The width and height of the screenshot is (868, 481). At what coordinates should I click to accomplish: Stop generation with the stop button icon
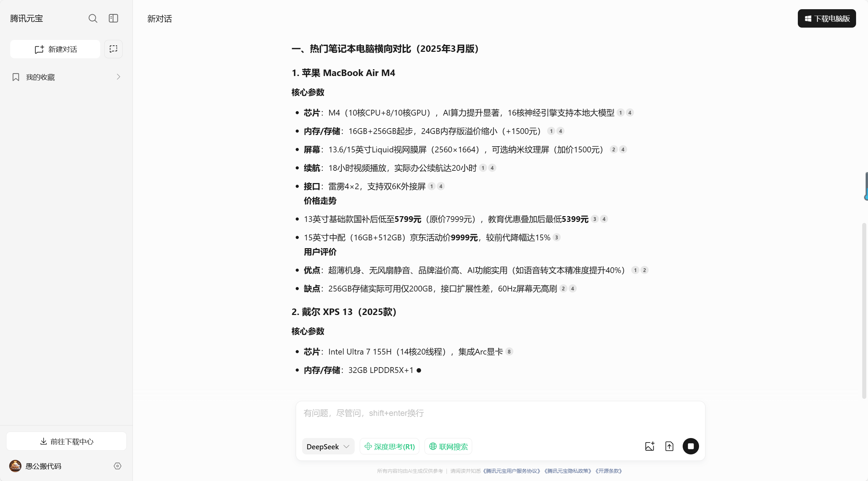[691, 446]
